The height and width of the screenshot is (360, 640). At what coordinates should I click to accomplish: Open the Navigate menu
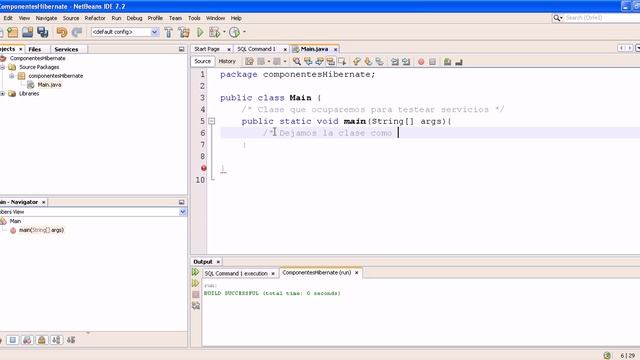(46, 18)
